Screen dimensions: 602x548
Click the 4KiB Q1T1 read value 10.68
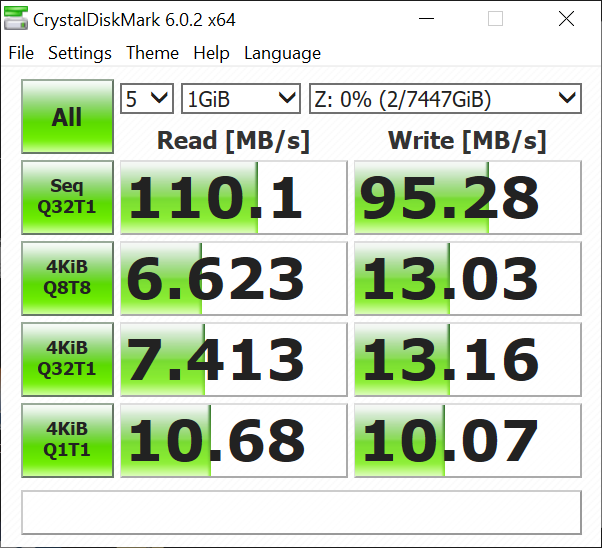pos(234,440)
